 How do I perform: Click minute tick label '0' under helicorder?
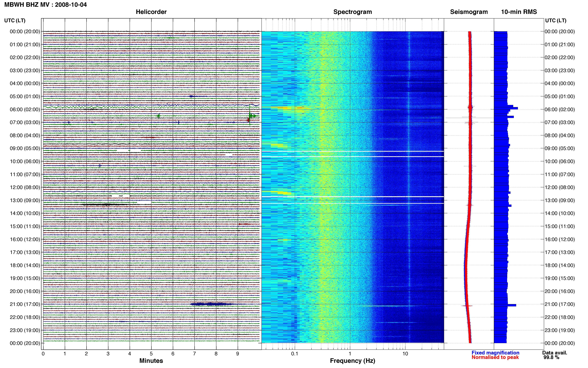pyautogui.click(x=43, y=354)
